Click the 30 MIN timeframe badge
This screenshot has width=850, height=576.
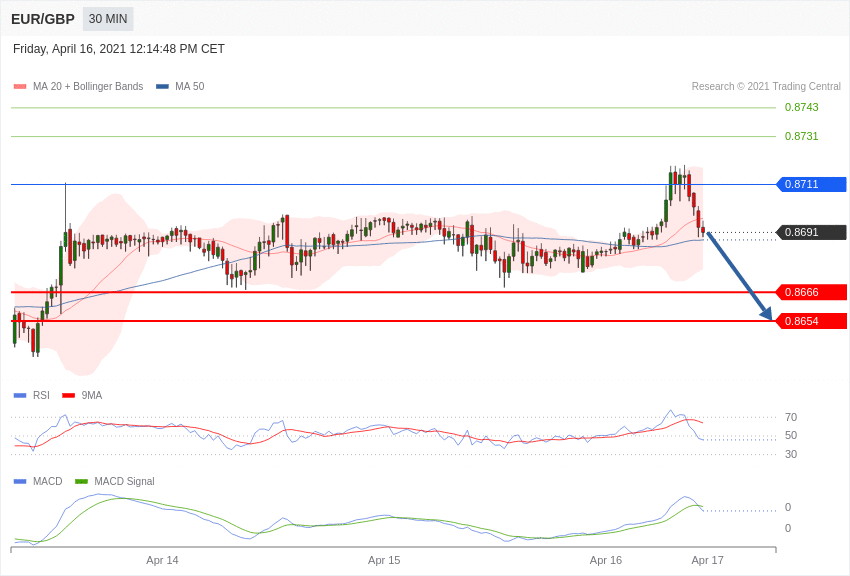[108, 19]
